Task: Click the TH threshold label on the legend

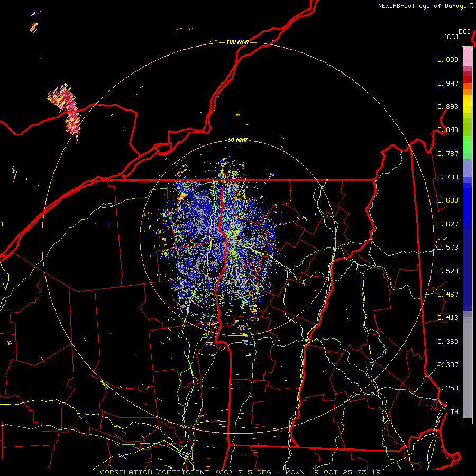Action: pyautogui.click(x=454, y=412)
